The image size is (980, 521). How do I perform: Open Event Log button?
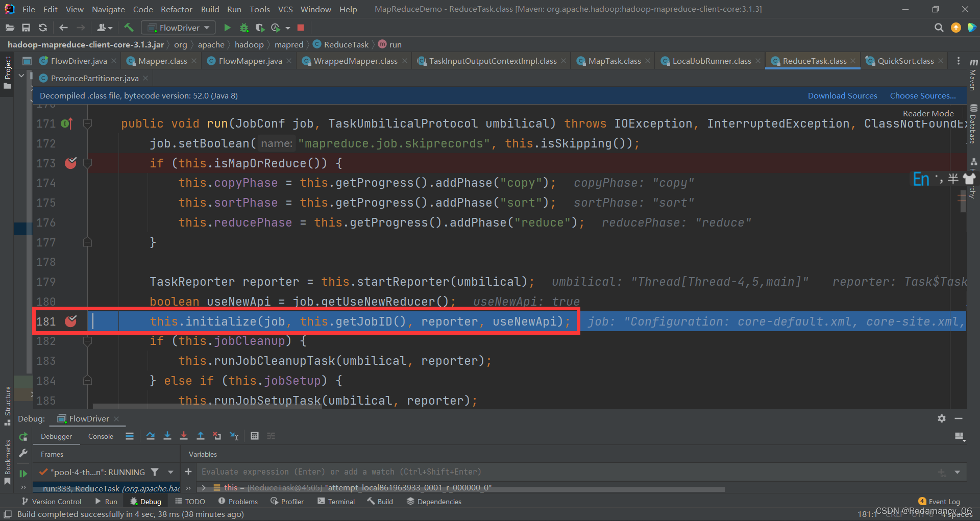(939, 502)
